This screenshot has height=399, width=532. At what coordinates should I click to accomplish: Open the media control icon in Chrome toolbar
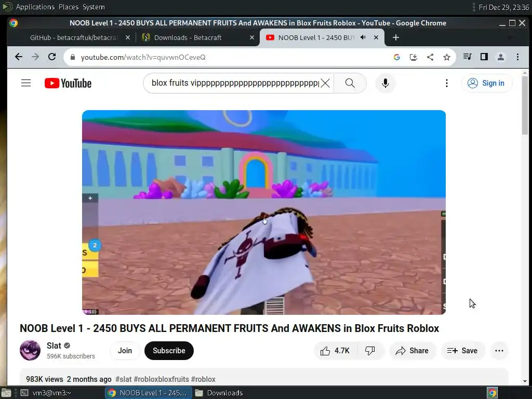coord(468,57)
